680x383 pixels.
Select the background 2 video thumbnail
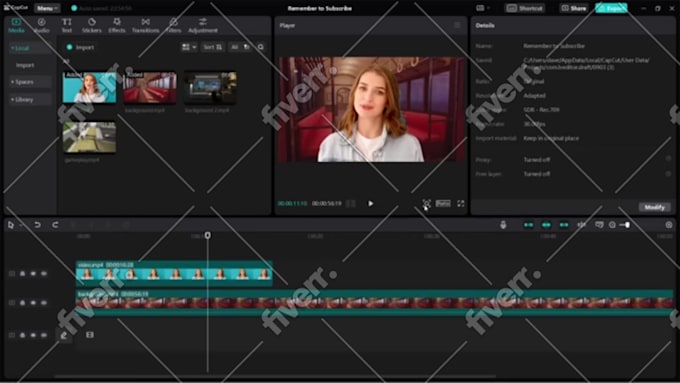point(210,87)
